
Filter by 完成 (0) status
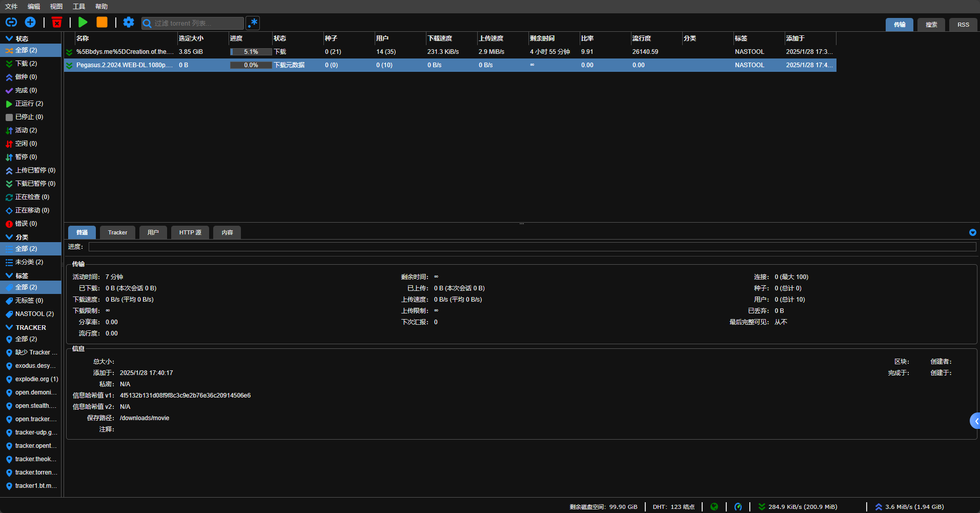click(x=30, y=90)
